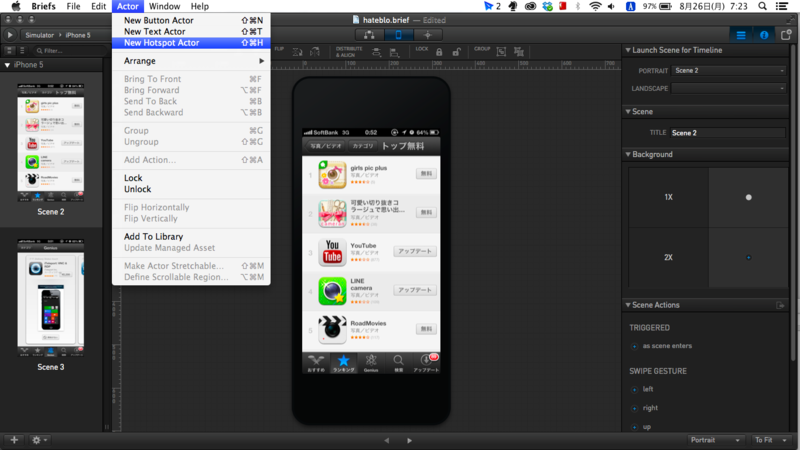The image size is (800, 450).
Task: Click the 1X background image well
Action: (x=748, y=197)
